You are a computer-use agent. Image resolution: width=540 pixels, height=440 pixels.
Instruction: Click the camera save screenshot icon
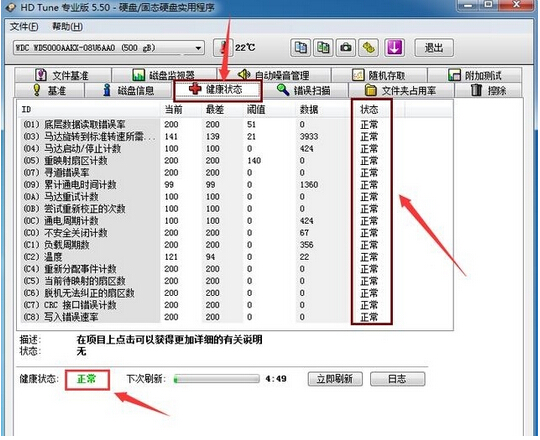[346, 48]
